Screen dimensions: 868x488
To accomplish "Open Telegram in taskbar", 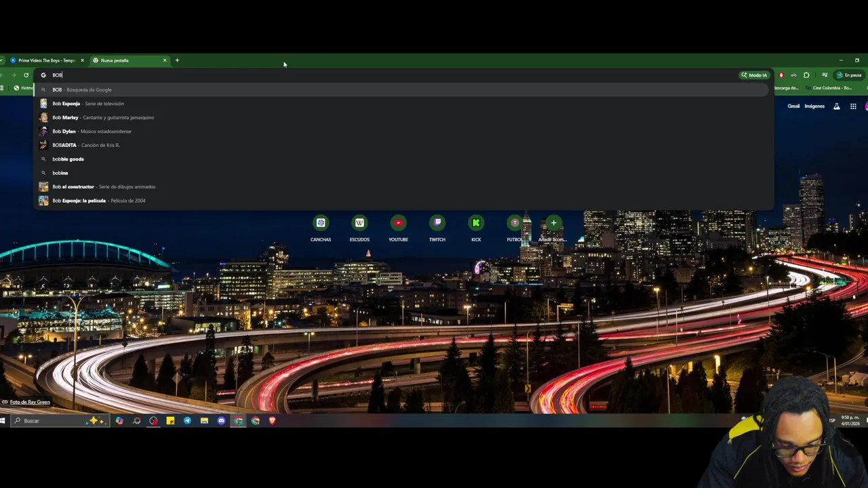I will click(187, 421).
